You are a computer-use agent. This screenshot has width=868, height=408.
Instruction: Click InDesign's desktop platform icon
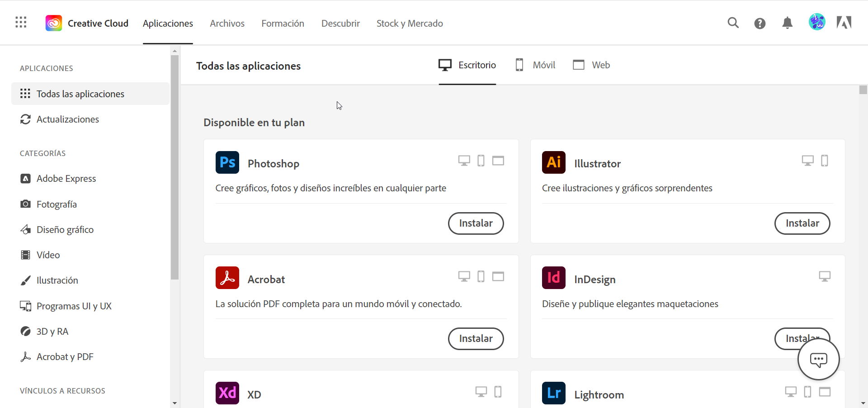click(x=825, y=276)
